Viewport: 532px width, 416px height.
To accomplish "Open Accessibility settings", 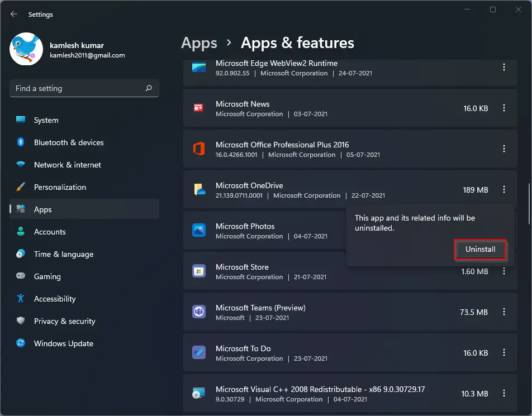I will pyautogui.click(x=84, y=299).
